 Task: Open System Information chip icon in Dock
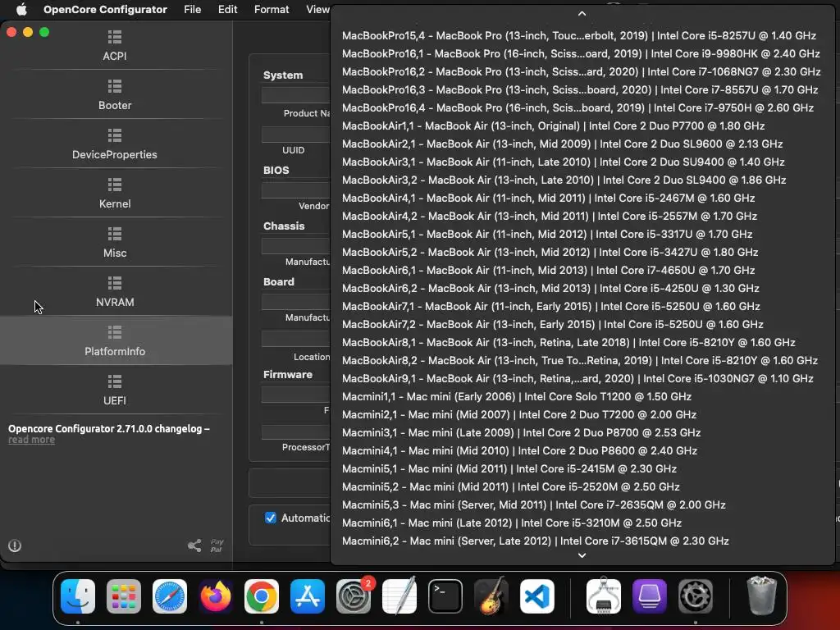(x=604, y=596)
